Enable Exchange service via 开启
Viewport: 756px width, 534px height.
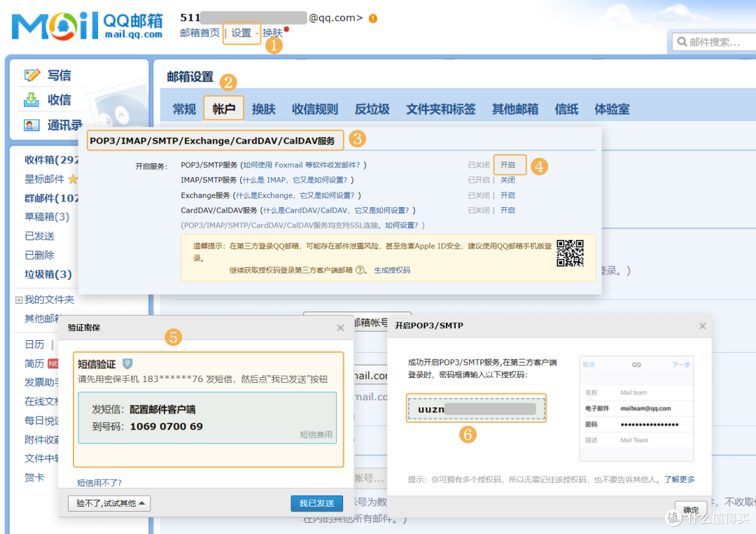coord(507,195)
